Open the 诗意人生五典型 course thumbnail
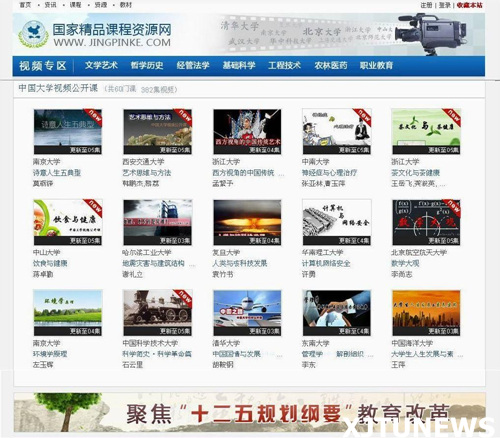 (68, 131)
